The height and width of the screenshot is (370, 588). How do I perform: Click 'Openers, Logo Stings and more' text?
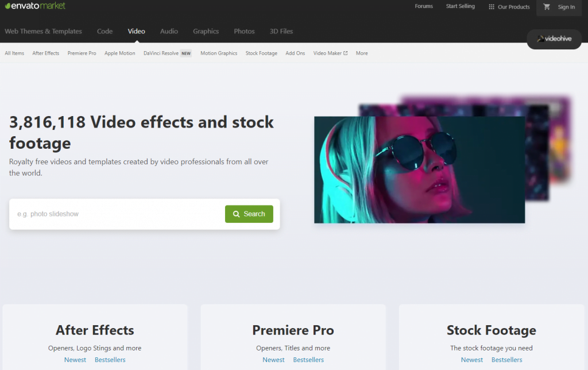coord(95,348)
